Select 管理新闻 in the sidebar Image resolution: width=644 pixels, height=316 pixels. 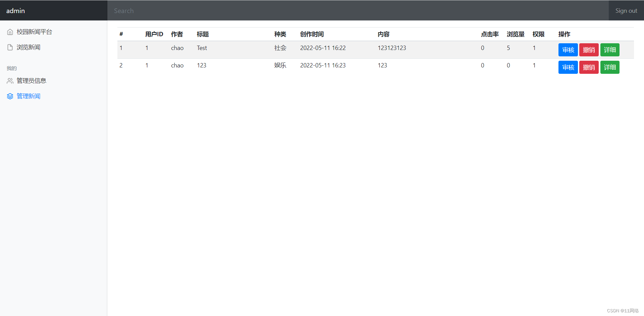29,96
